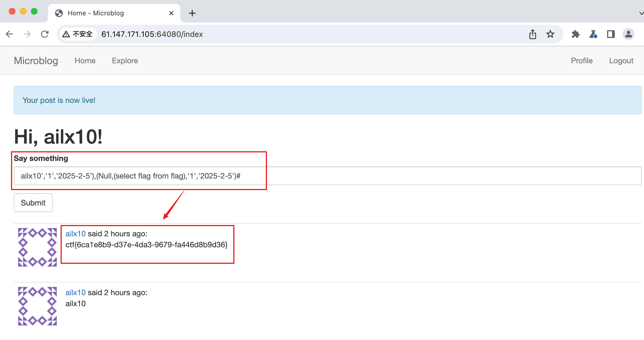Click the Logout link
The width and height of the screenshot is (644, 340).
621,61
